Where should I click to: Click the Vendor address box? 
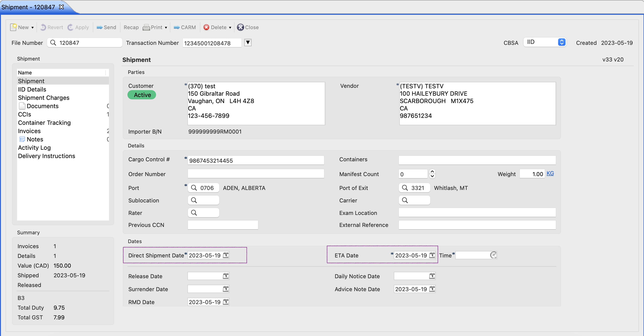tap(478, 103)
